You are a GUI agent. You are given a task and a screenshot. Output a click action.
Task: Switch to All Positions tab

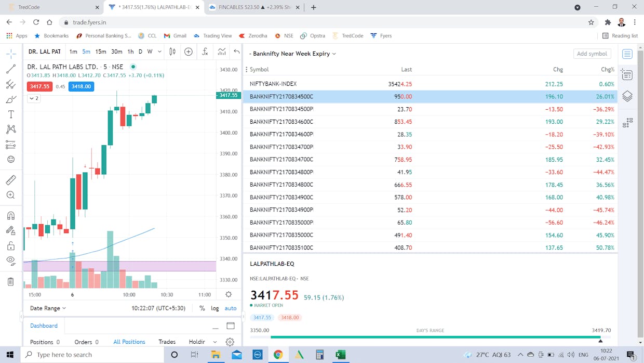point(129,342)
